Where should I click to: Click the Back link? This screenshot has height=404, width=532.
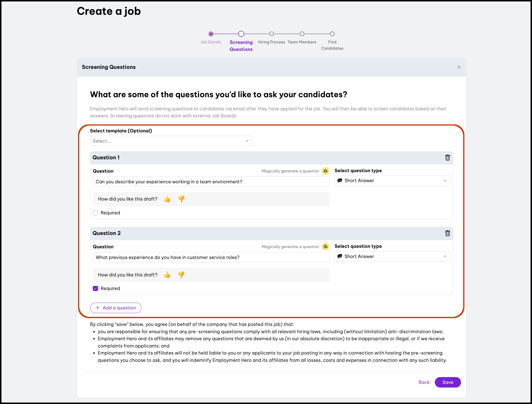[424, 382]
